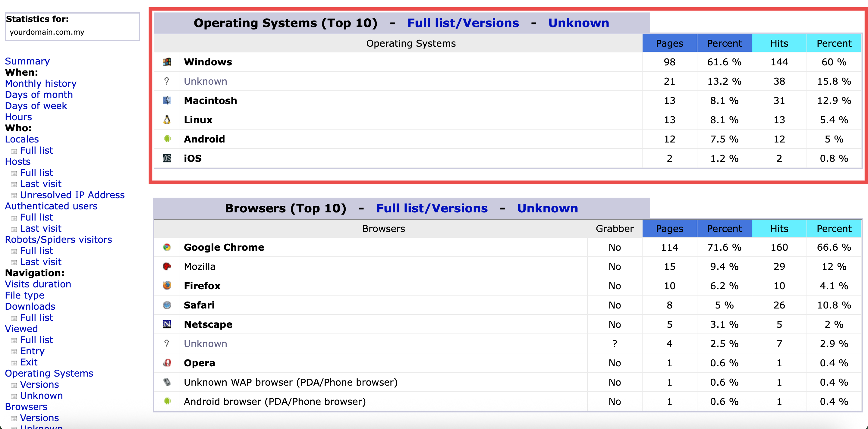This screenshot has width=868, height=429.
Task: Open Full list/Versions for Operating Systems
Action: [x=463, y=23]
